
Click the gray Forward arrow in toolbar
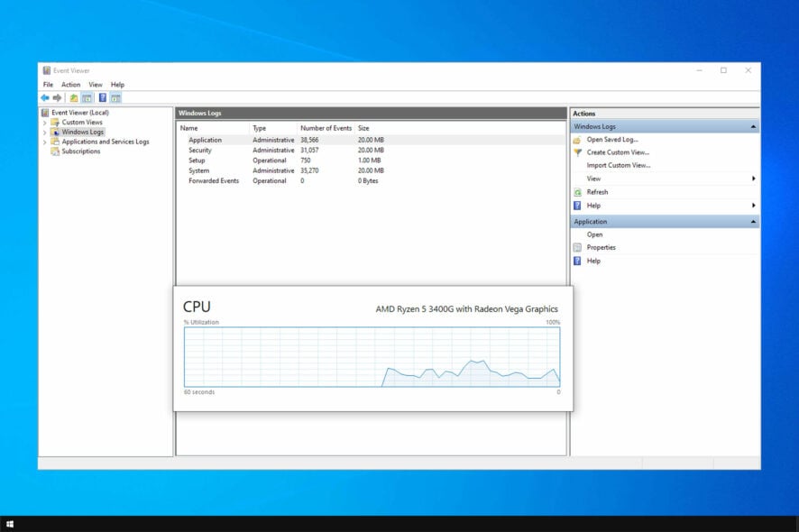57,98
